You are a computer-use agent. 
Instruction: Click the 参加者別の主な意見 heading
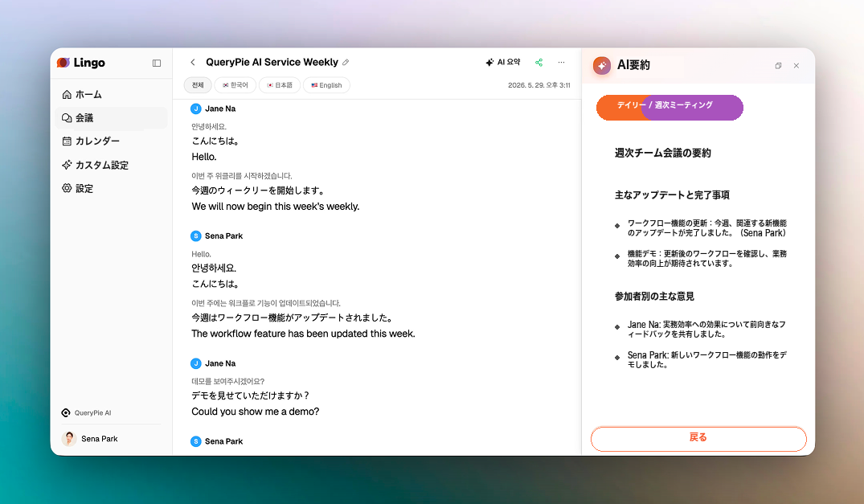pyautogui.click(x=654, y=297)
